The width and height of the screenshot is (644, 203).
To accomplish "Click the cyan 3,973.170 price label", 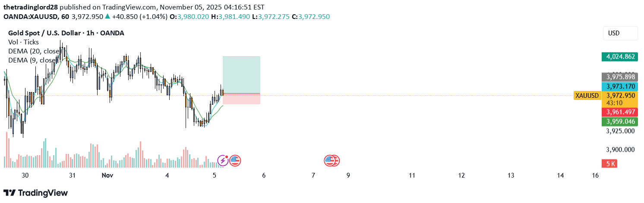I will point(620,86).
